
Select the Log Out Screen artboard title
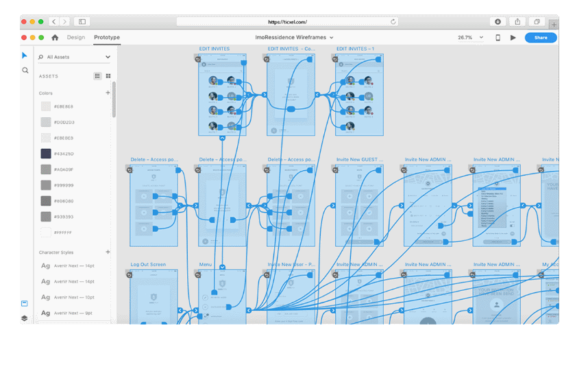coord(148,265)
